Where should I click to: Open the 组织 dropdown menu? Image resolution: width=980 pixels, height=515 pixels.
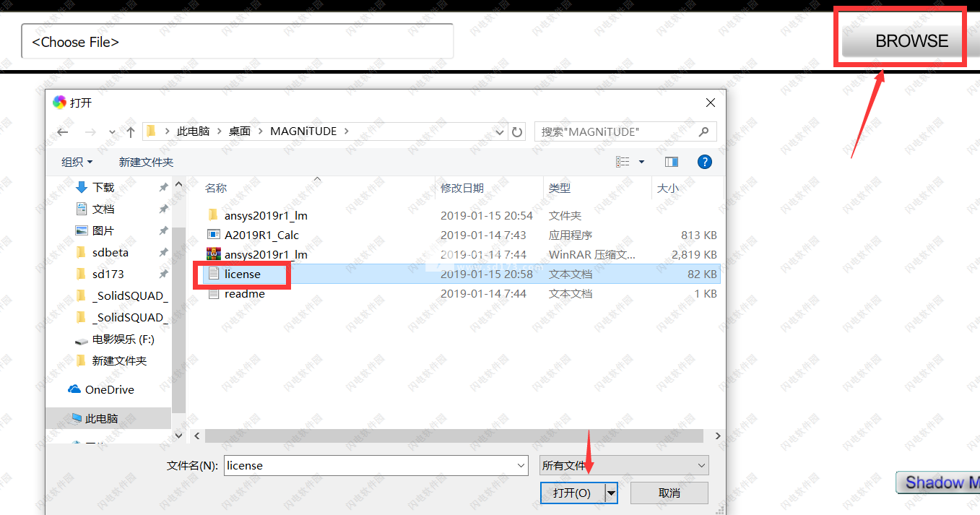77,162
